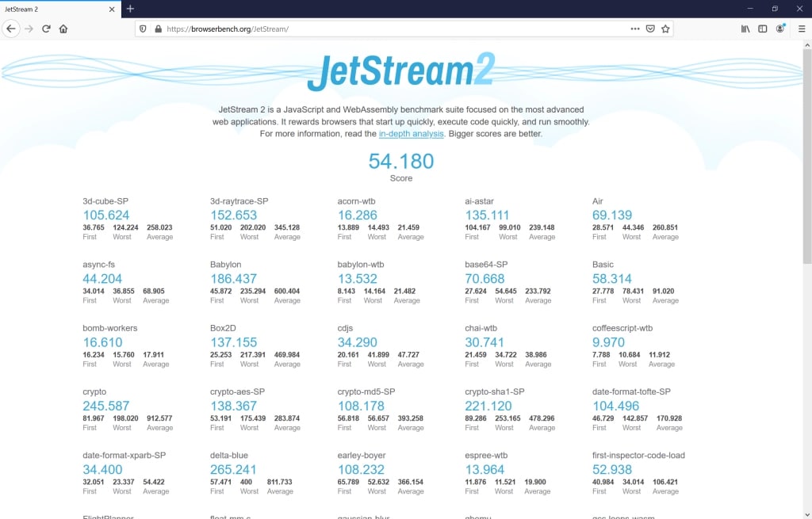The width and height of the screenshot is (812, 519).
Task: Click Air average value 260.851
Action: [x=665, y=227]
